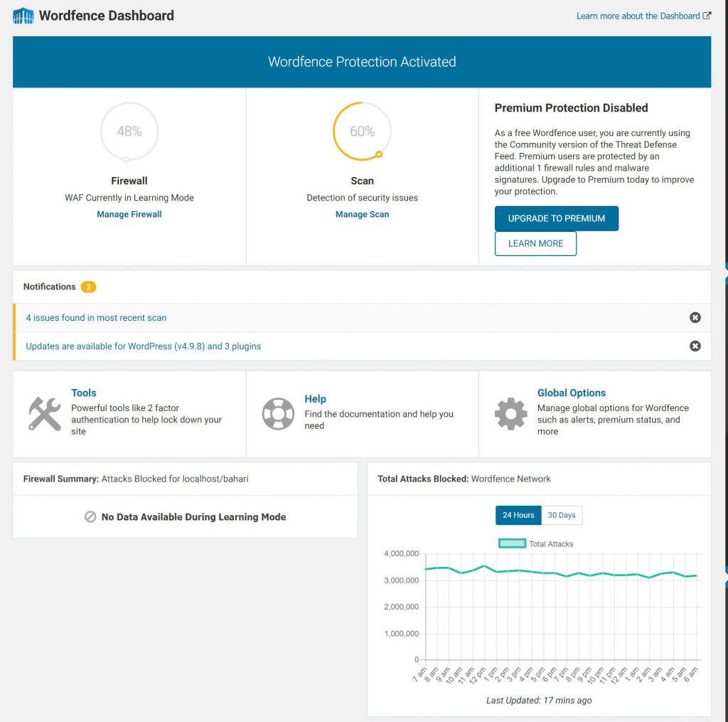
Task: Switch chart to the 30 Days tab
Action: [562, 515]
